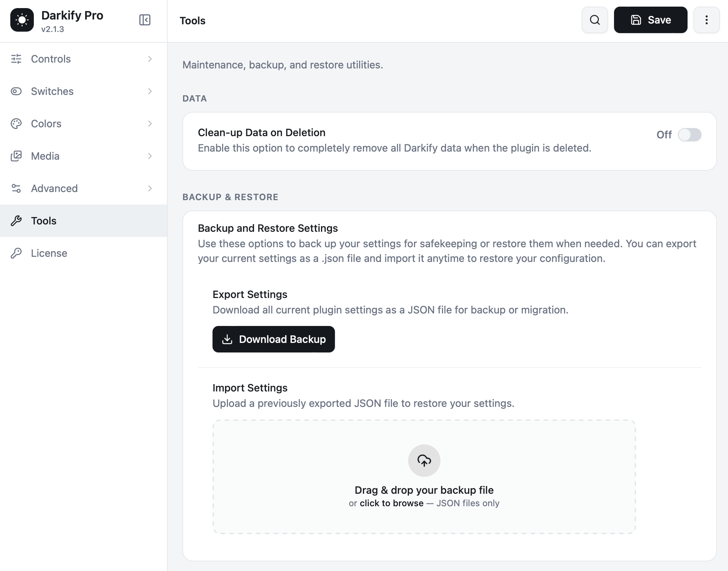
Task: Save the settings with Save button
Action: pos(651,20)
